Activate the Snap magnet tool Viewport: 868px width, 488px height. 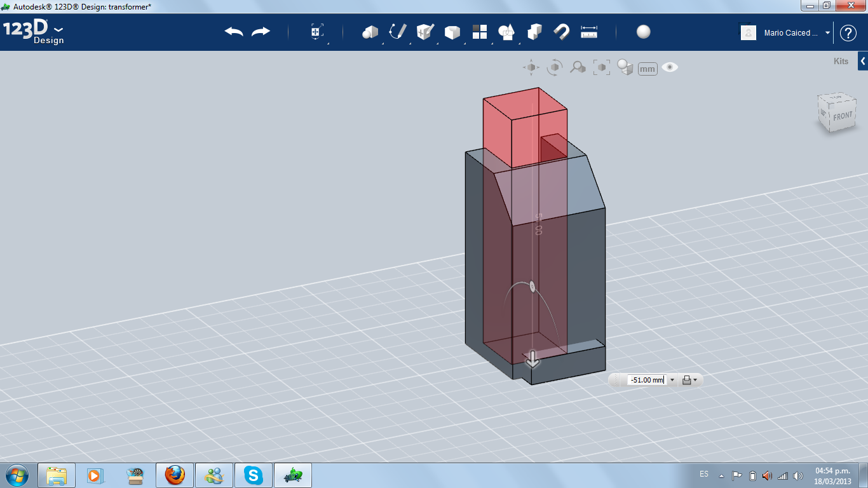tap(562, 32)
